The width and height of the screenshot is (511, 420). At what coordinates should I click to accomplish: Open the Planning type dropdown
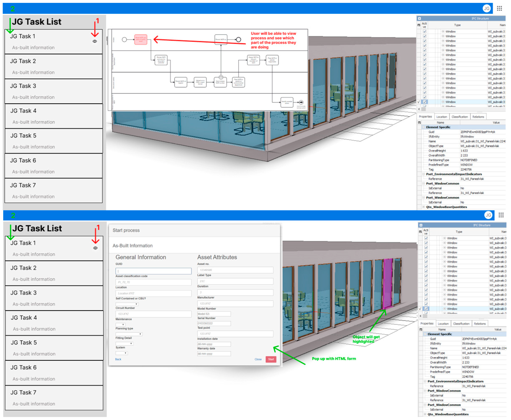(129, 334)
